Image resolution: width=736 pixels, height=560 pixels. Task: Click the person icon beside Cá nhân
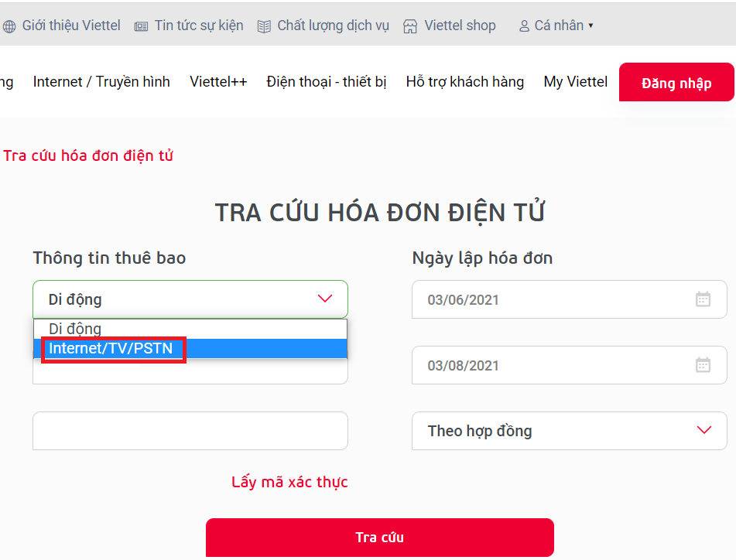click(525, 25)
